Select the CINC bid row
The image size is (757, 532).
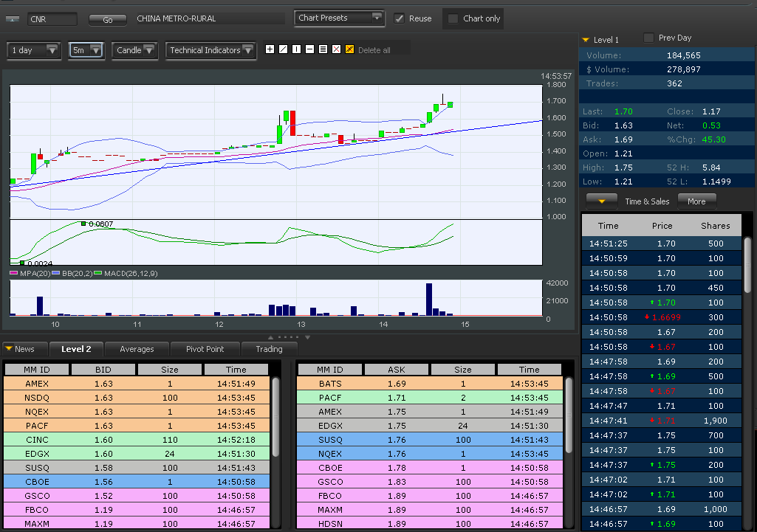[137, 440]
